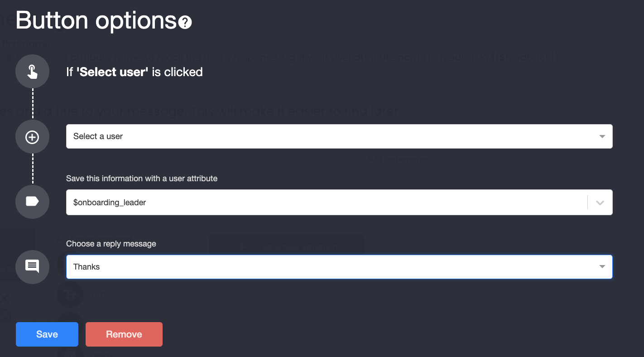This screenshot has height=357, width=644.
Task: Click the chat bubble reply icon
Action: pos(32,267)
